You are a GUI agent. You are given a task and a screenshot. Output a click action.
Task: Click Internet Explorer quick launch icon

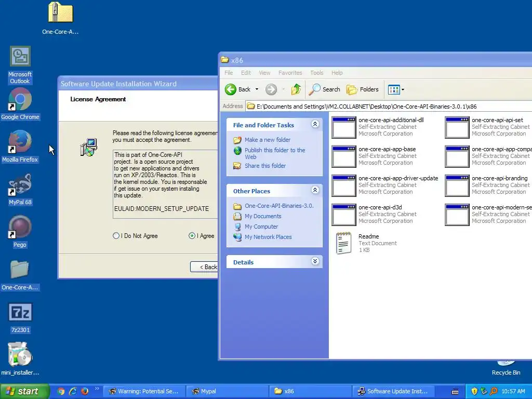click(73, 391)
